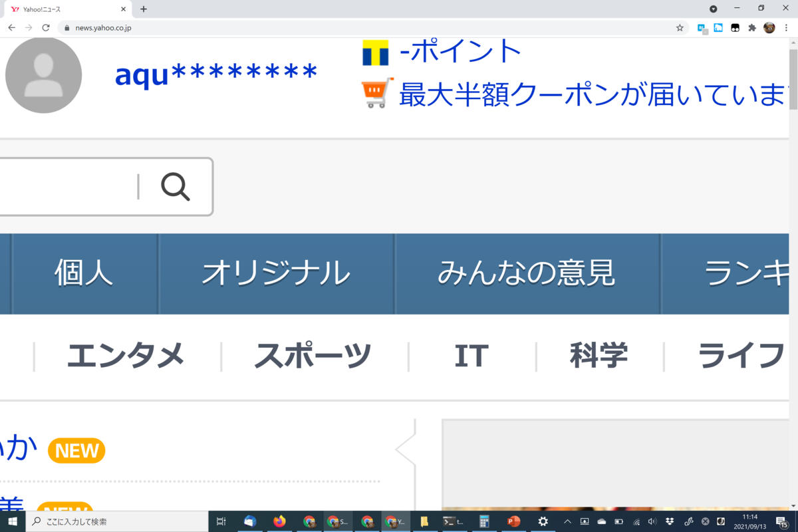Screen dimensions: 798x532
Task: Click the battery tray icon
Action: (x=619, y=522)
